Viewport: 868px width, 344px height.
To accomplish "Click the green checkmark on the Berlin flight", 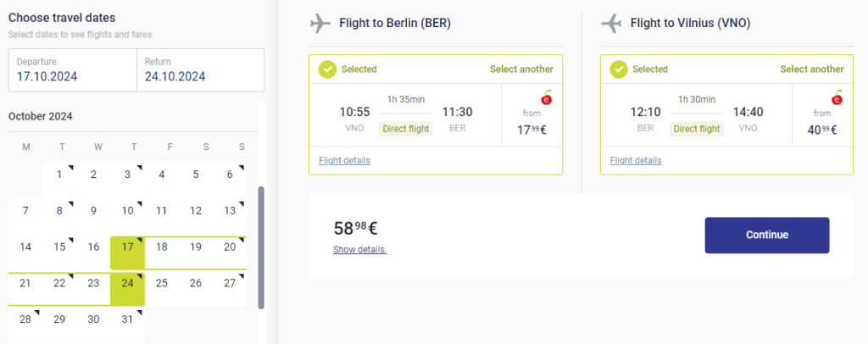I will pos(328,69).
